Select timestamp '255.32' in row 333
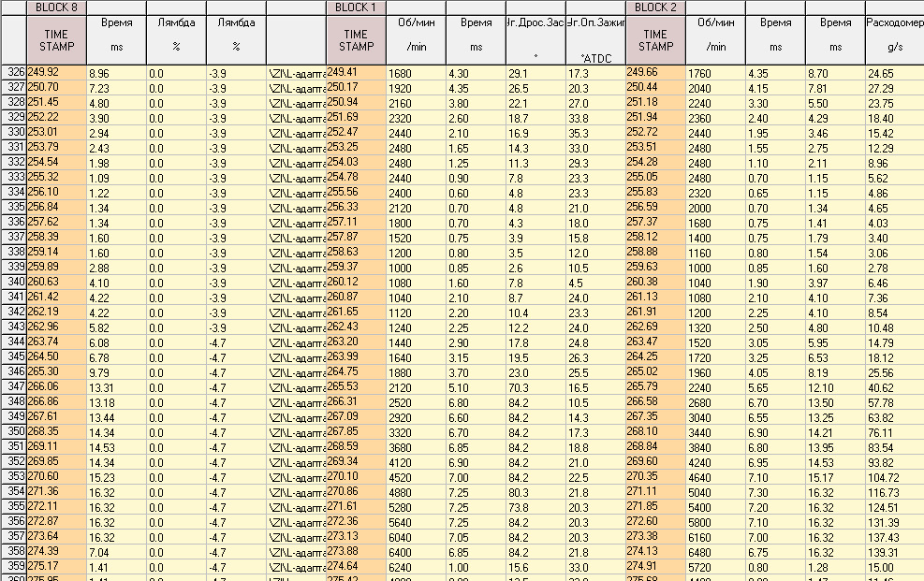This screenshot has height=581, width=924. tap(56, 178)
